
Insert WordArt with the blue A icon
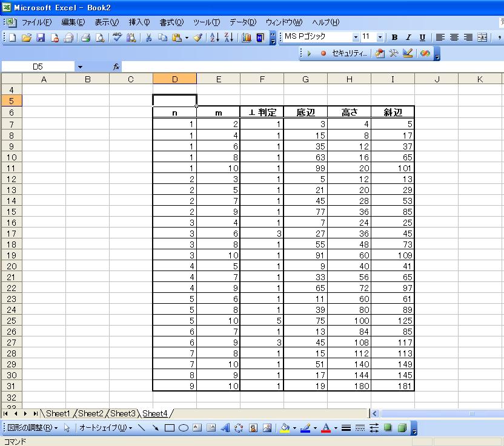coord(225,428)
